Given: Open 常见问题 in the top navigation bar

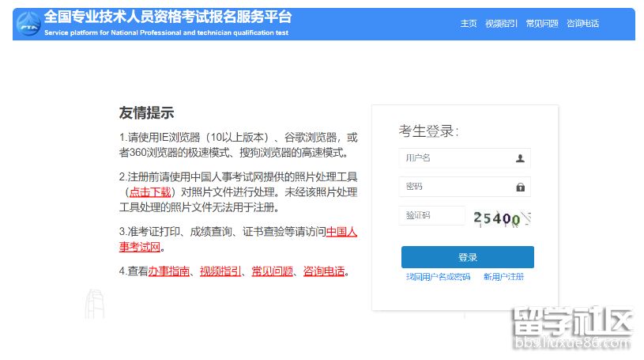Looking at the screenshot, I should click(x=542, y=24).
